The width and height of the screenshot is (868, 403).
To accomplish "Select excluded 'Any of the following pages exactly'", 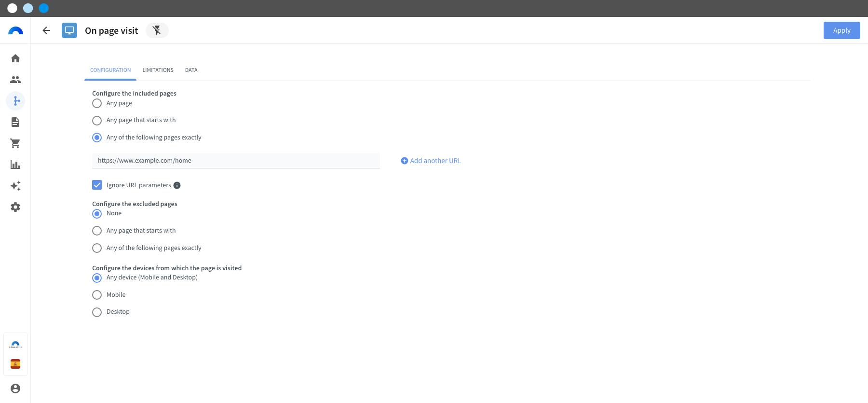I will pyautogui.click(x=97, y=248).
